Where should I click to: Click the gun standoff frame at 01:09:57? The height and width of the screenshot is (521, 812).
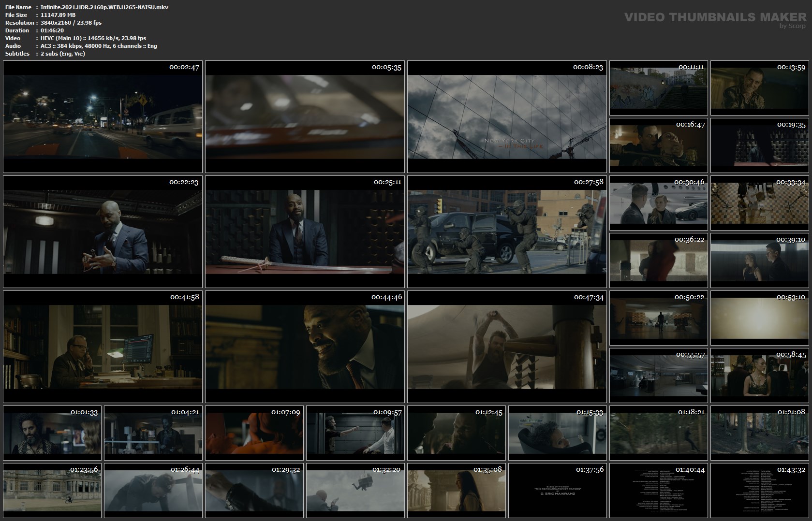pos(355,433)
